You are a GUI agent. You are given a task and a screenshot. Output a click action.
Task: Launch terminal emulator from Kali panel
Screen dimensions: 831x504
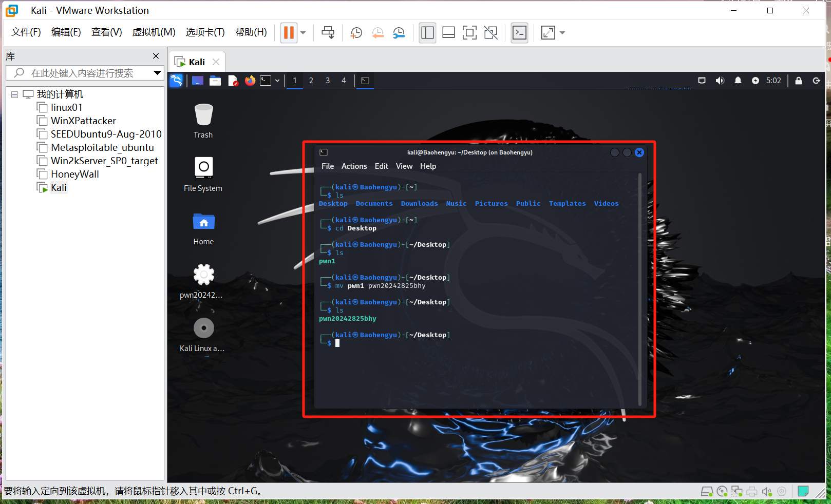(x=266, y=81)
